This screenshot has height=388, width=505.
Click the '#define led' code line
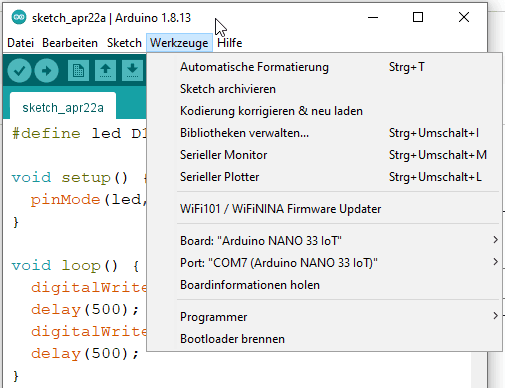point(79,134)
